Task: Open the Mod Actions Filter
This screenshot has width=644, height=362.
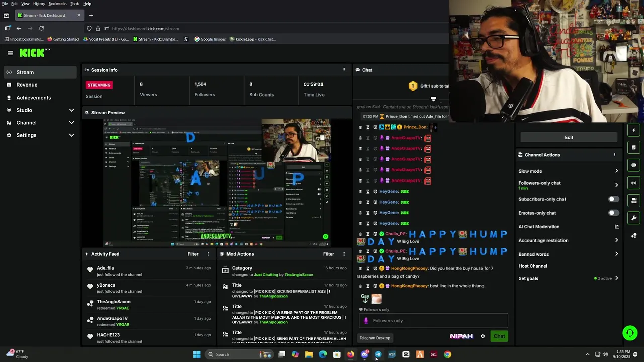Action: 329,254
